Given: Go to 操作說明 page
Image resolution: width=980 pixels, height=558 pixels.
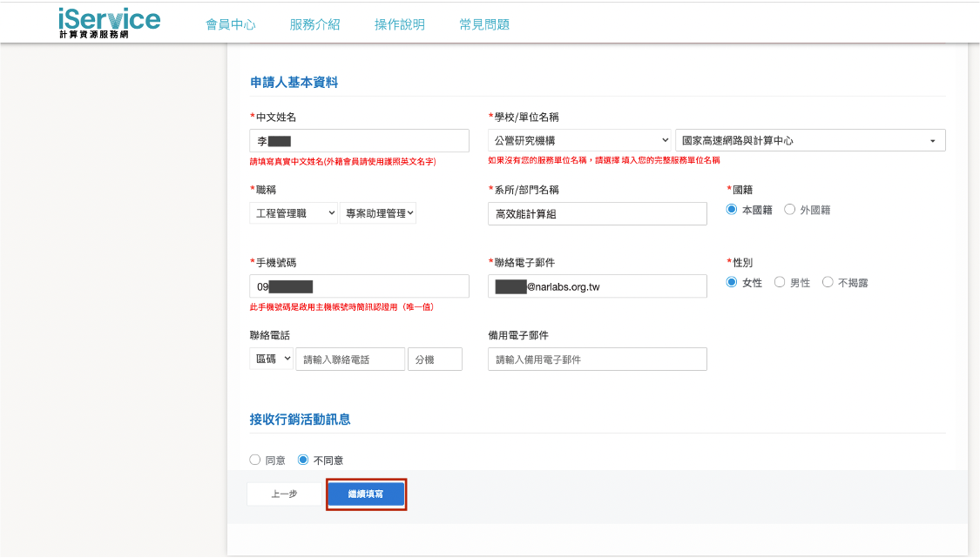Looking at the screenshot, I should (400, 24).
